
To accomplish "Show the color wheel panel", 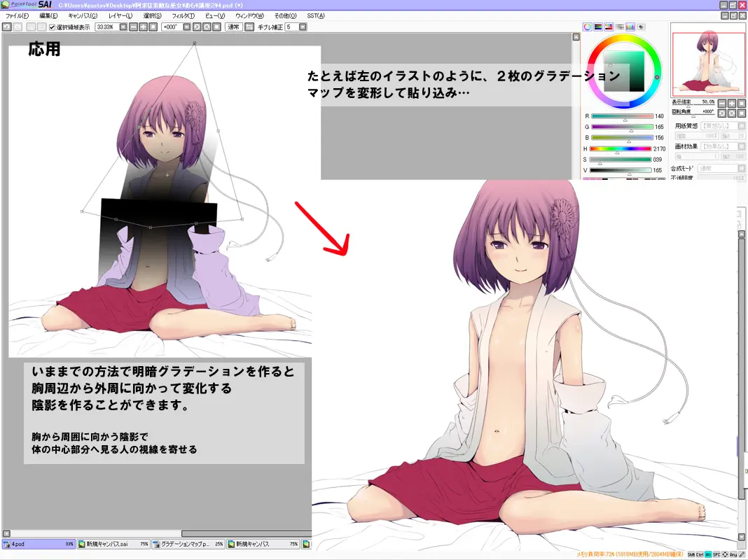I will pos(587,27).
